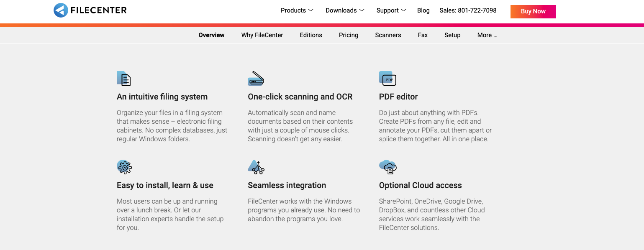
Task: Select the Overview tab
Action: coord(211,35)
